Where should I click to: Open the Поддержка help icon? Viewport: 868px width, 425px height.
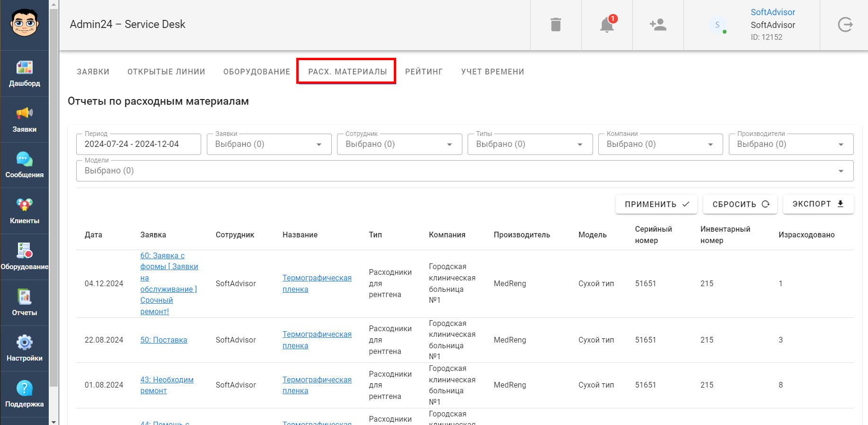(x=25, y=389)
